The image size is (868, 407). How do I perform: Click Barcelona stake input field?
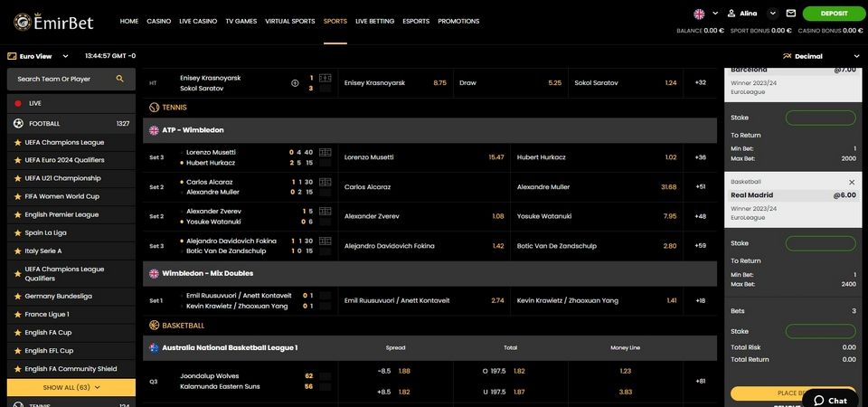tap(820, 118)
